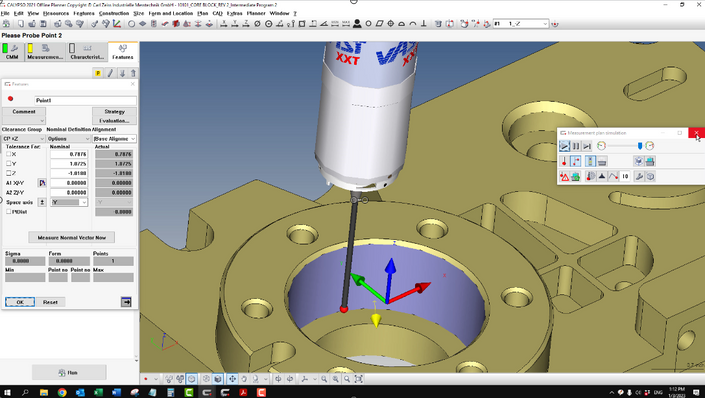705x398 pixels.
Task: Tick the Z tolerance checkbox
Action: 9,173
